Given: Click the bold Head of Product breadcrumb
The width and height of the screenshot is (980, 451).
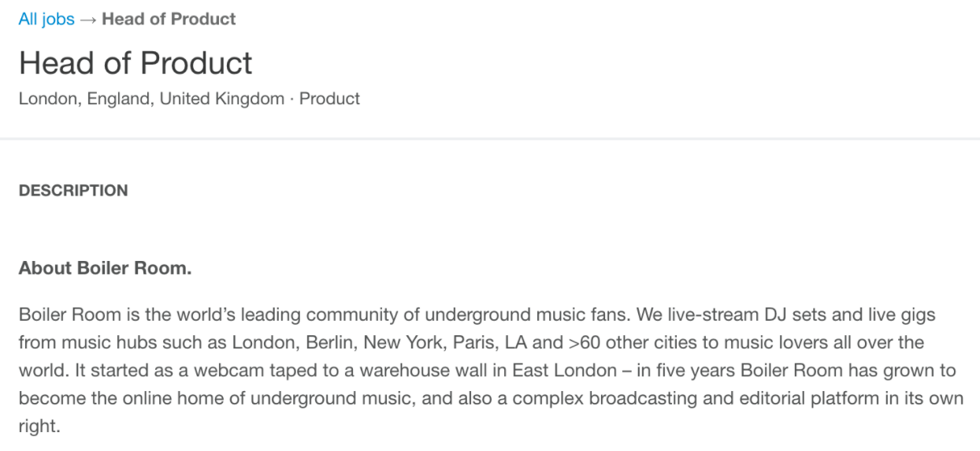Looking at the screenshot, I should point(169,19).
